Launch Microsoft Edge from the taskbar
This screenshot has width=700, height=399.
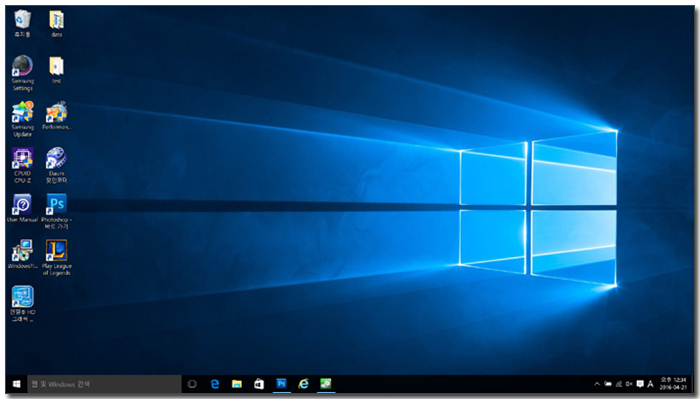tap(215, 384)
